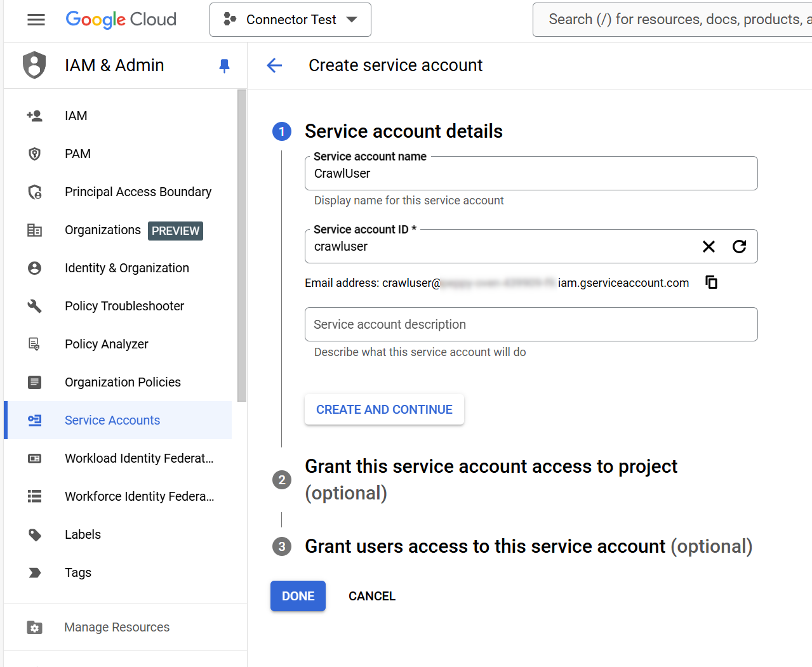Click 'Describe what this service account will do'

420,352
